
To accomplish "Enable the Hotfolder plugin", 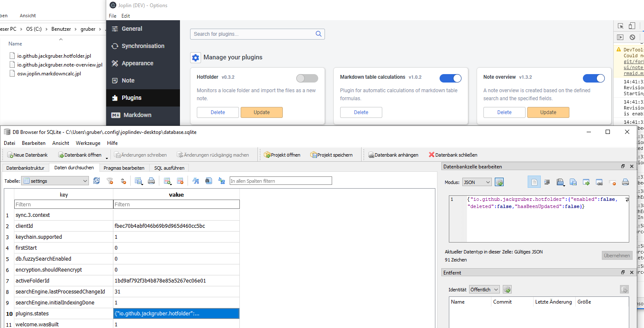I will (x=307, y=78).
